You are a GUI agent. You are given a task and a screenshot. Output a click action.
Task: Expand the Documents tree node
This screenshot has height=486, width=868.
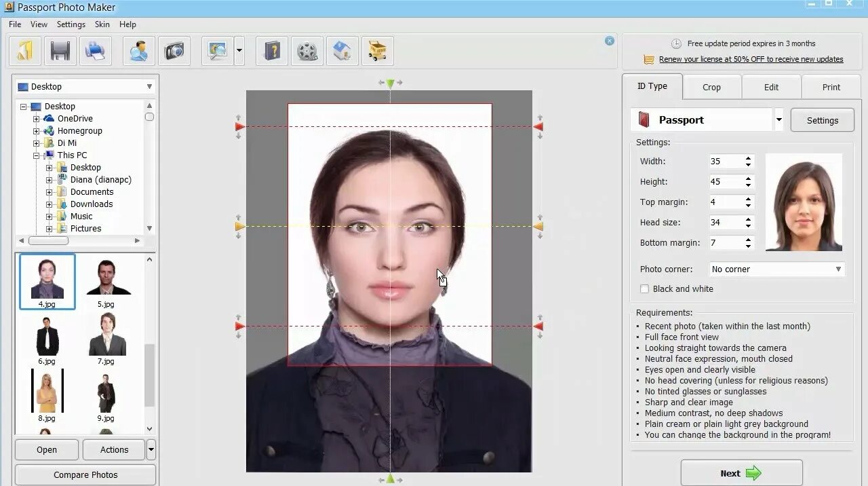click(50, 192)
